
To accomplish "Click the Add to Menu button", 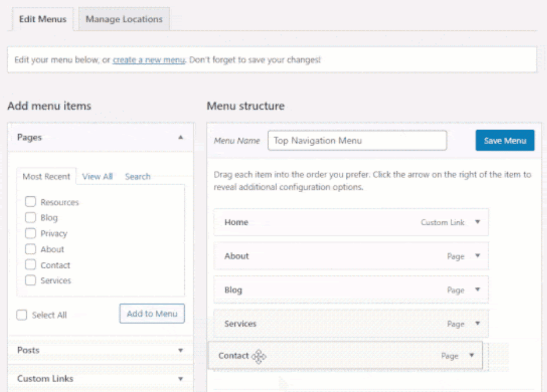I will coord(152,313).
